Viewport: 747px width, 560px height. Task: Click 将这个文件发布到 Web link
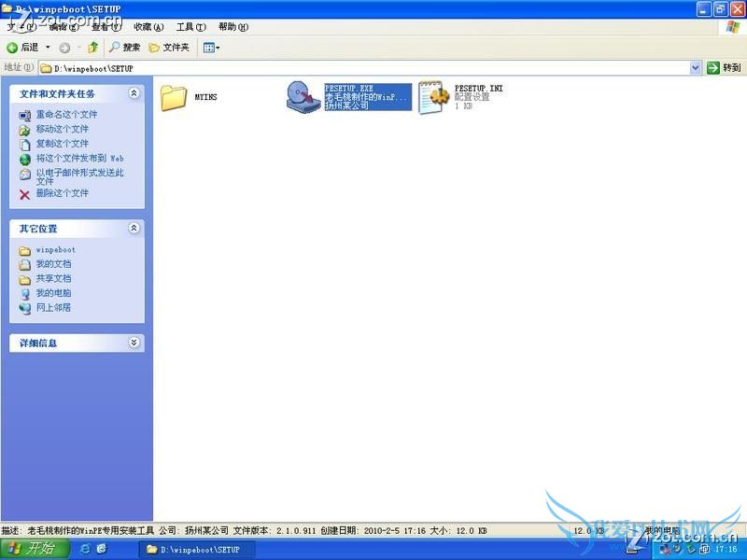(x=80, y=158)
